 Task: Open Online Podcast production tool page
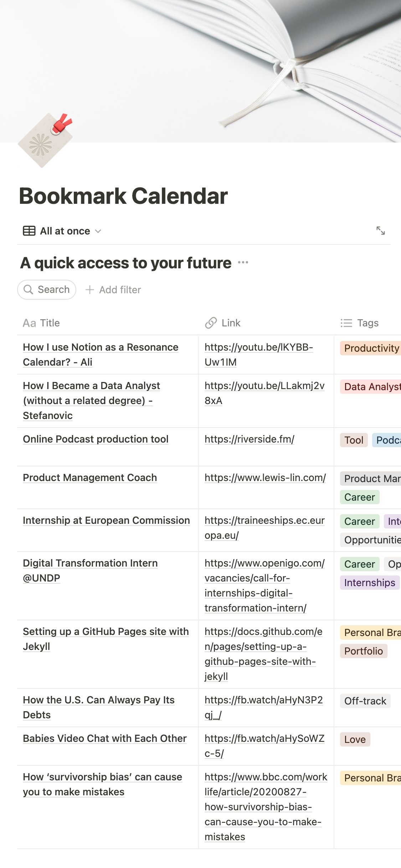(96, 439)
